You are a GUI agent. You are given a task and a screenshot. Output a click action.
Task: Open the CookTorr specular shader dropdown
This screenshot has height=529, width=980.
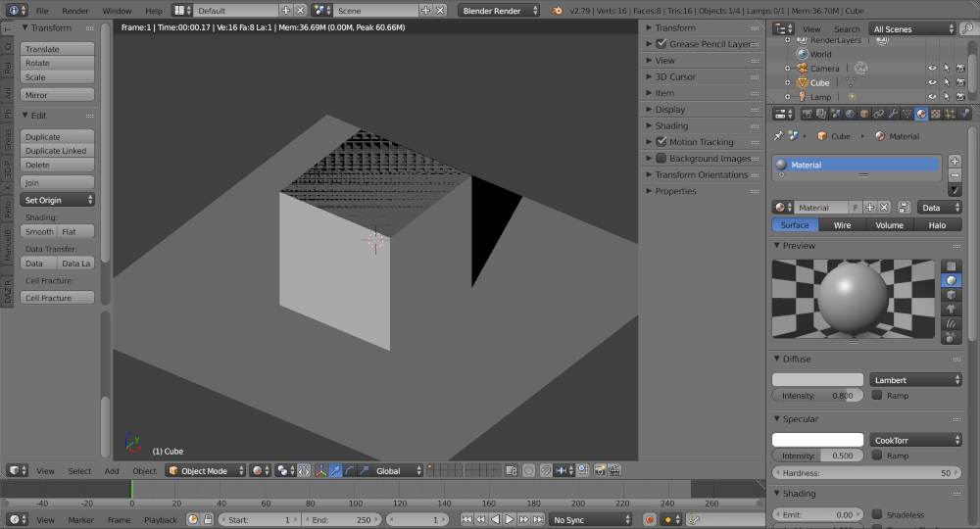click(915, 440)
